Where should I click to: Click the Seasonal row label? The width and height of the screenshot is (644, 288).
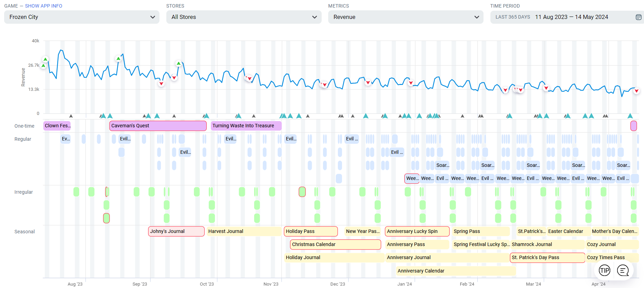click(x=24, y=232)
